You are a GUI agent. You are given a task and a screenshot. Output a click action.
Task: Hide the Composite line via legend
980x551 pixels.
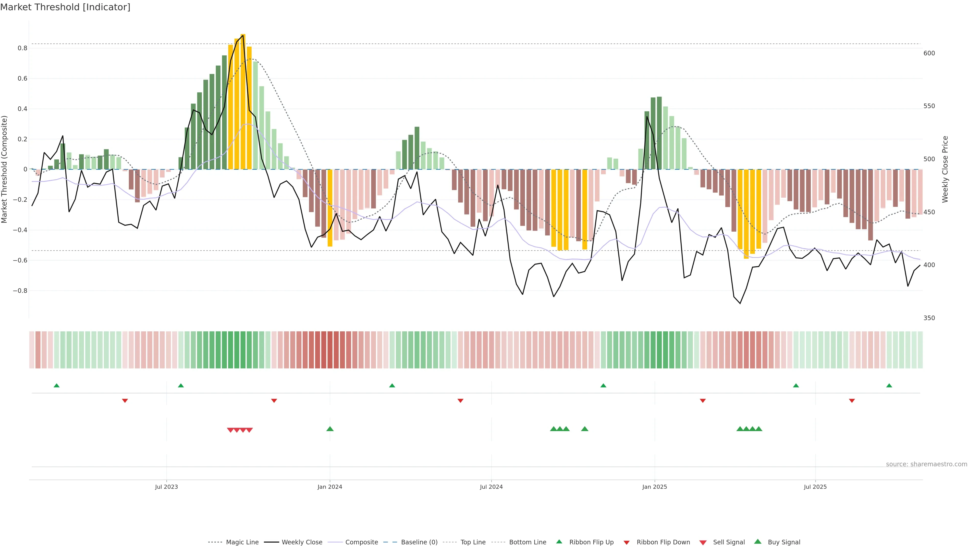(x=361, y=542)
